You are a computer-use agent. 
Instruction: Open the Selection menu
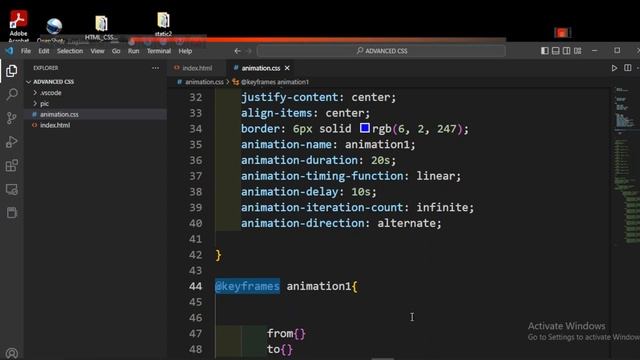click(70, 51)
